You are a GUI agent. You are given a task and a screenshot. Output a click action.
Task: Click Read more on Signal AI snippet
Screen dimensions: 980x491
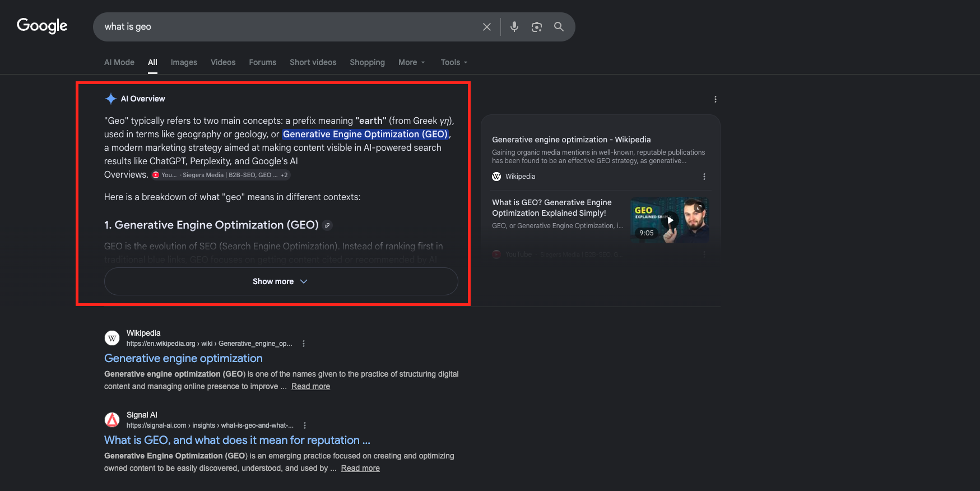click(360, 468)
